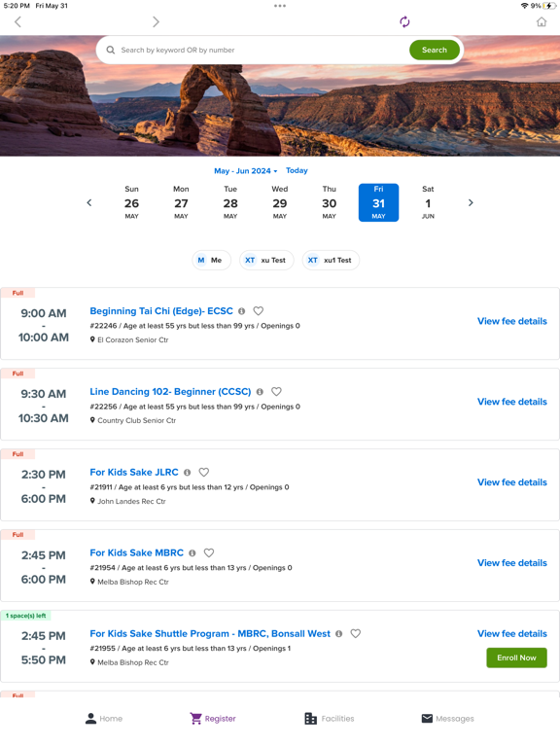View fee details for Beginning Tai Chi

512,321
